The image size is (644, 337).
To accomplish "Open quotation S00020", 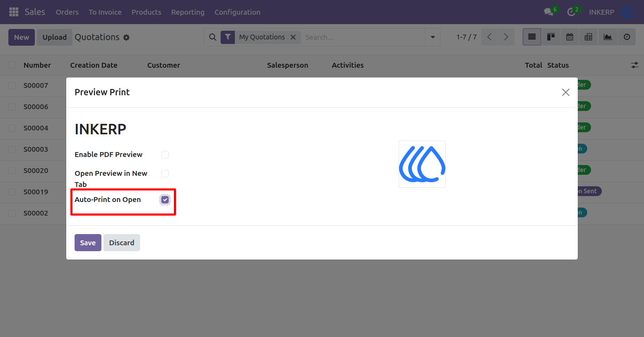I will pos(36,171).
